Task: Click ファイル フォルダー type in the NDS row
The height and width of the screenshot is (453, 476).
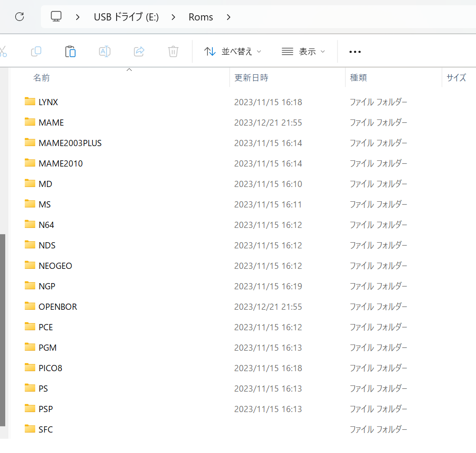Action: (x=378, y=245)
